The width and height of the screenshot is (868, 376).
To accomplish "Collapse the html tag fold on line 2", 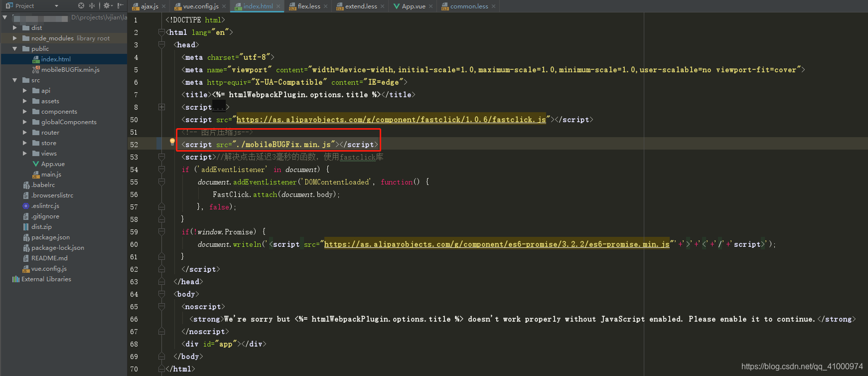I will point(161,32).
